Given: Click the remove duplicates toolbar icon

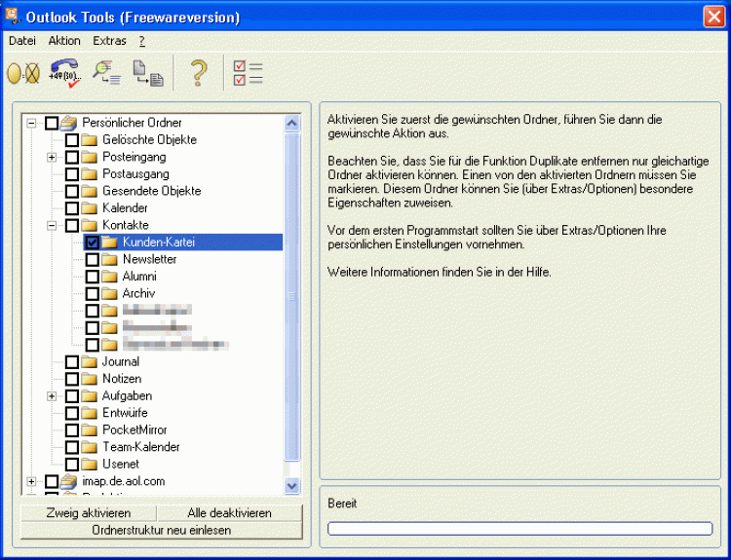Looking at the screenshot, I should [23, 73].
